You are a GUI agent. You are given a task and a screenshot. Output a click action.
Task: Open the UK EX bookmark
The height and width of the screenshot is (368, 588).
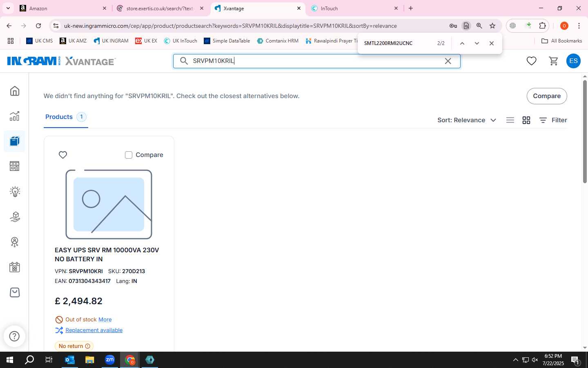(x=146, y=41)
